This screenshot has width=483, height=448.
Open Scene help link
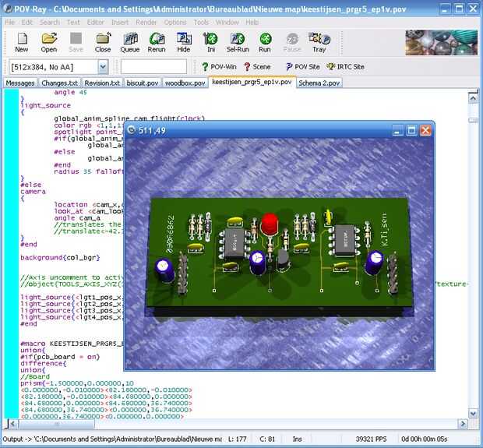pos(257,66)
